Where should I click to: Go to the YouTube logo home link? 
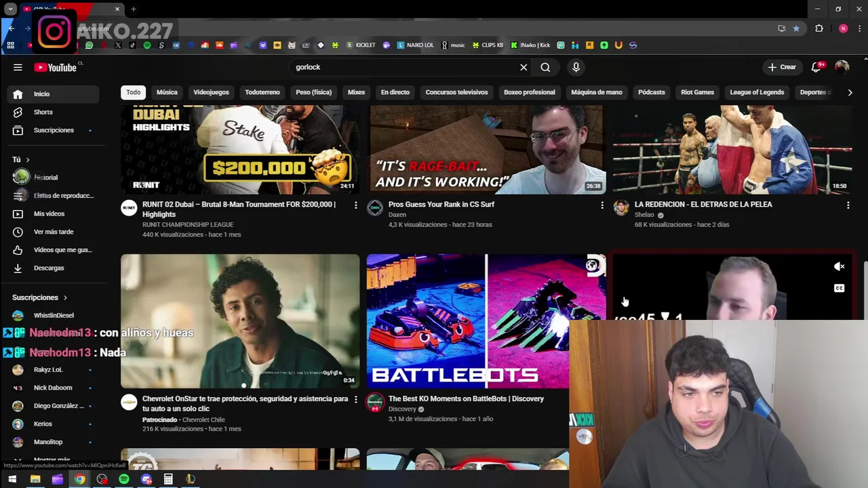[x=56, y=67]
